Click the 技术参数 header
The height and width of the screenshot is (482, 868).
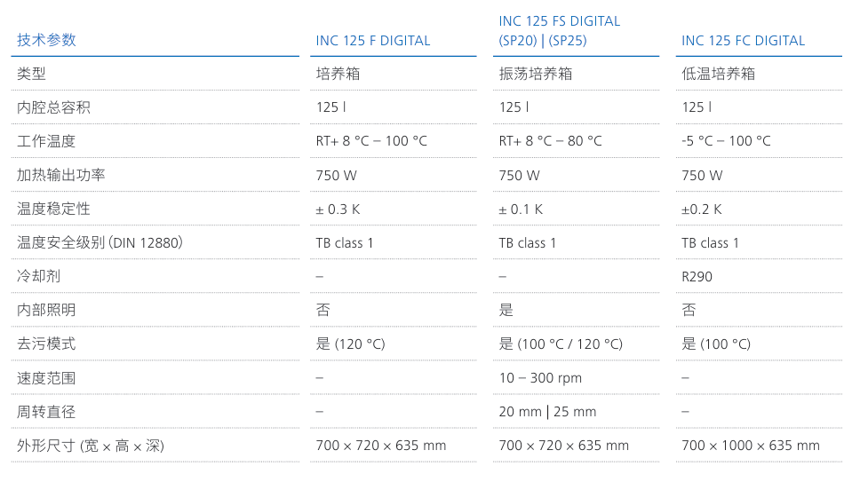coord(46,40)
